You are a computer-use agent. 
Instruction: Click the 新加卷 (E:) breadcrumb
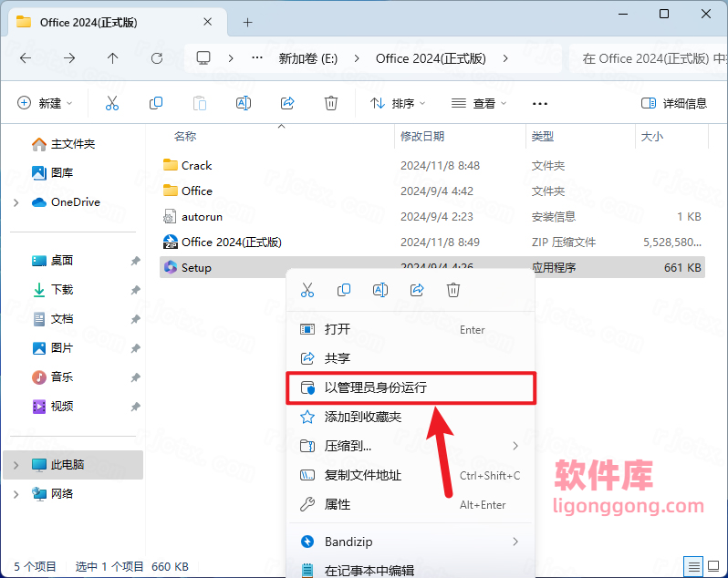307,58
